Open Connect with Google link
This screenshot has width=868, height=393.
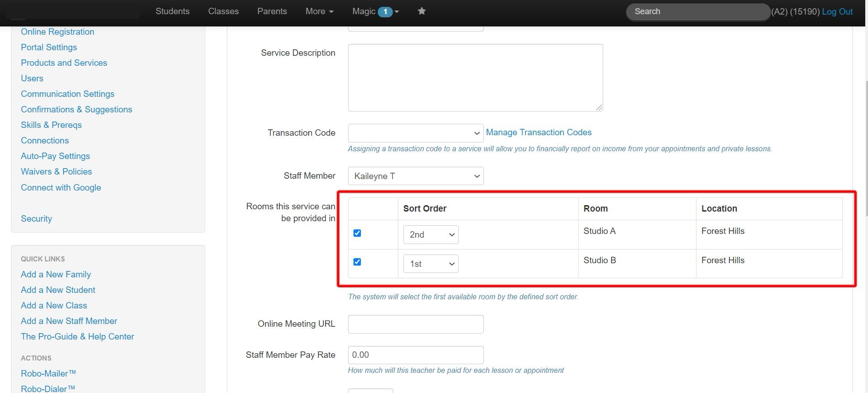(x=61, y=187)
